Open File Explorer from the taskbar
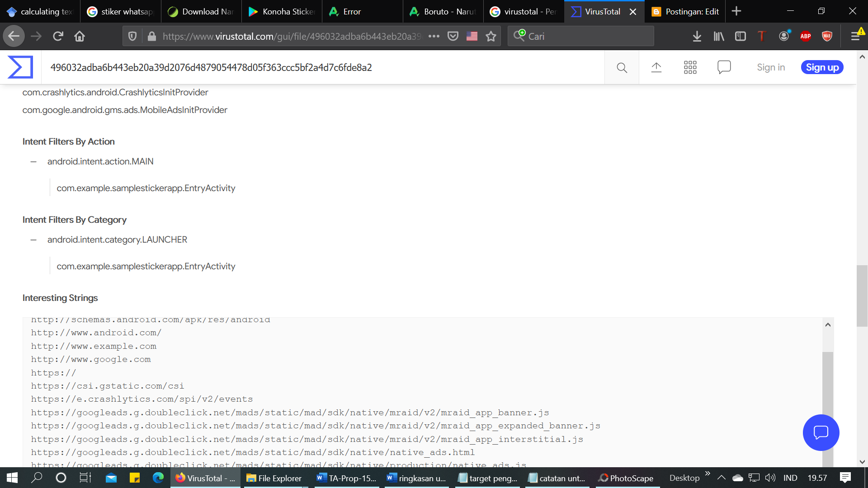Viewport: 868px width, 488px height. point(274,478)
